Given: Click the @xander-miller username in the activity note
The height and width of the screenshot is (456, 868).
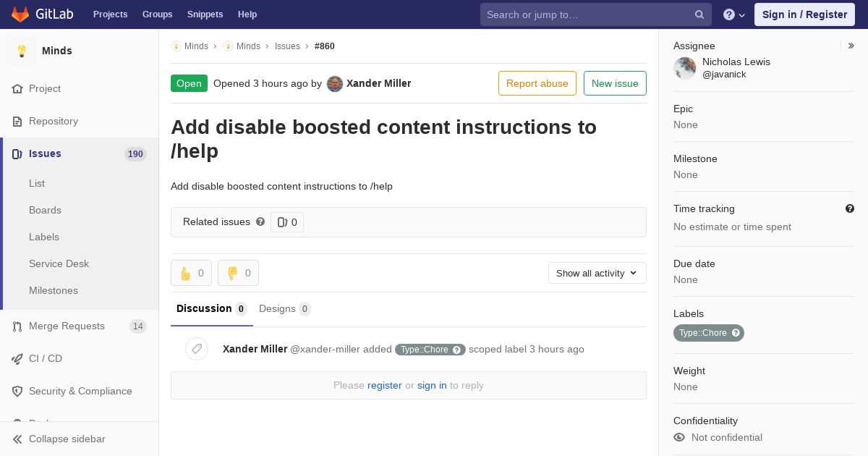Looking at the screenshot, I should coord(325,349).
